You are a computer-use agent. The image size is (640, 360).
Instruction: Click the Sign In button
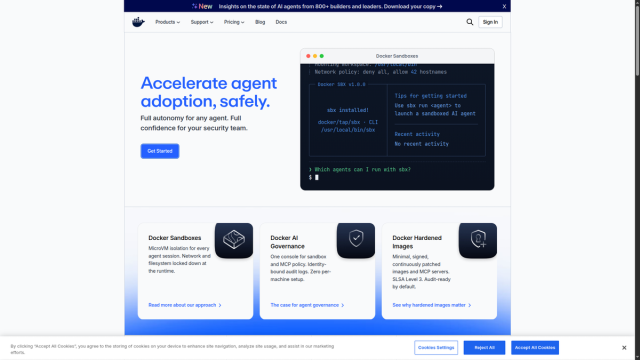(490, 22)
